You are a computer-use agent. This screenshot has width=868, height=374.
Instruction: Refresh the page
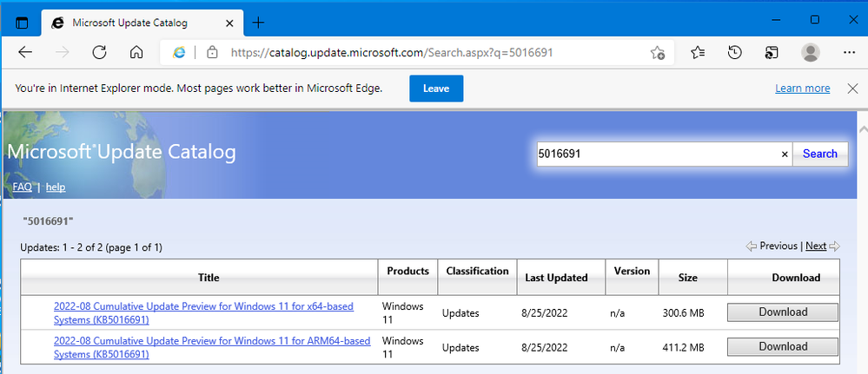[100, 53]
